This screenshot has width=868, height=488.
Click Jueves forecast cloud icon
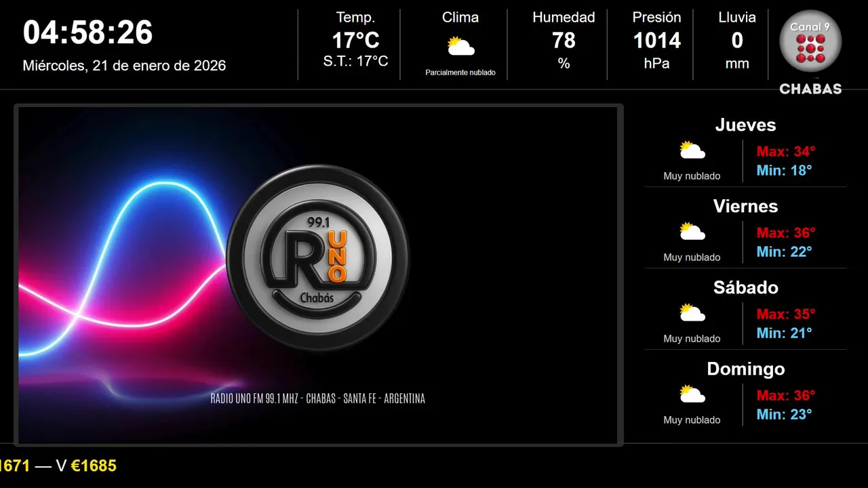click(692, 150)
